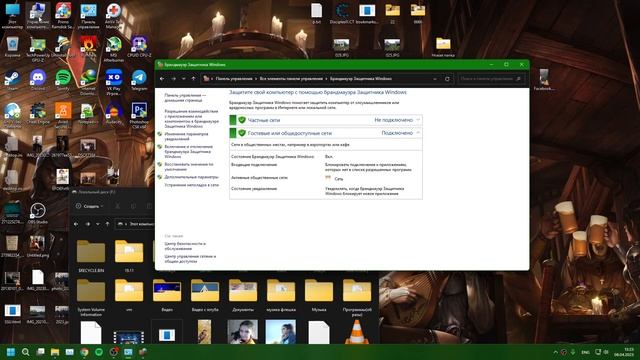640x360 pixels.
Task: Launch OBS Studio desktop shortcut
Action: (x=38, y=213)
